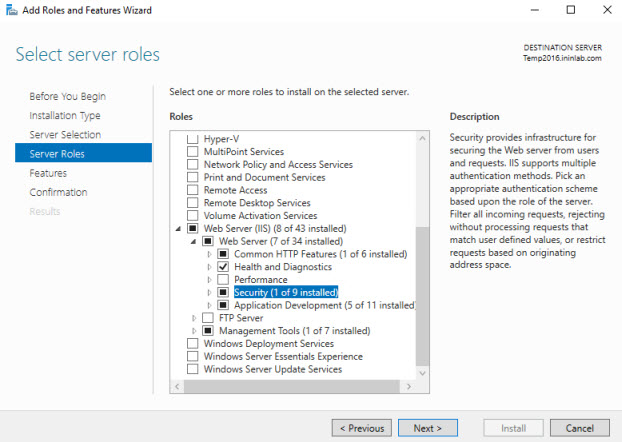Click the wizard icon in title bar
This screenshot has width=622, height=442.
pyautogui.click(x=11, y=10)
